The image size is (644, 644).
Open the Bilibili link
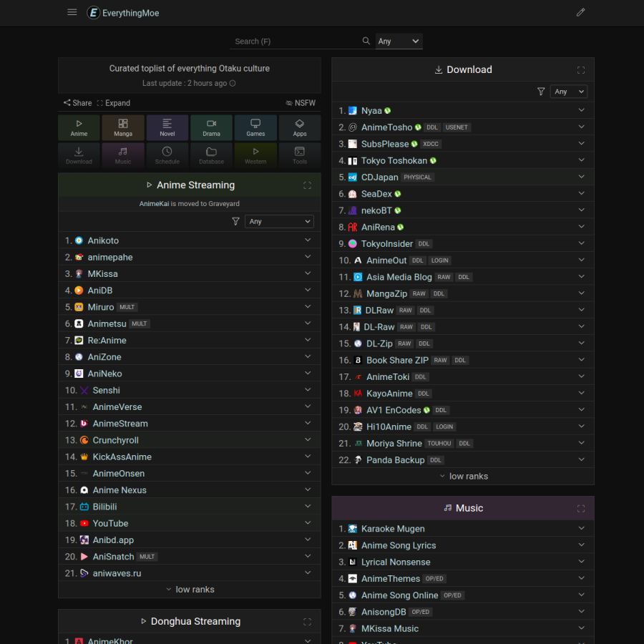104,507
